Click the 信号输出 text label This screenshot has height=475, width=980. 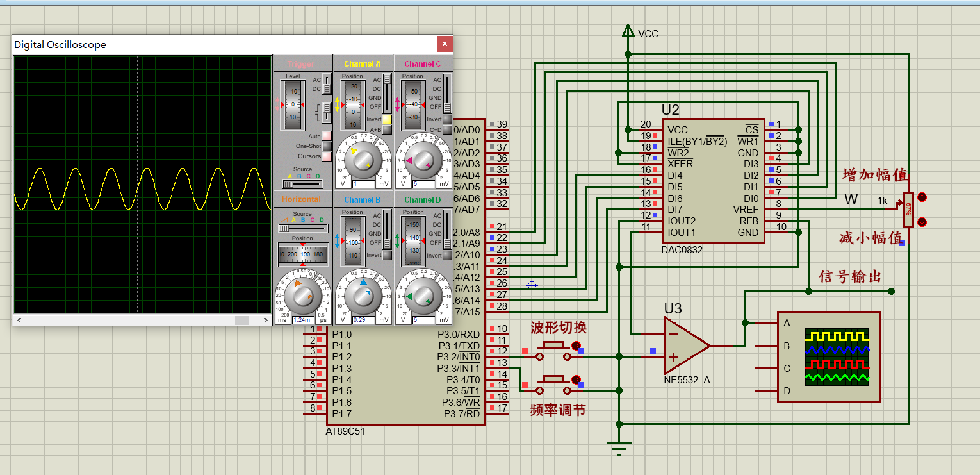tap(851, 276)
